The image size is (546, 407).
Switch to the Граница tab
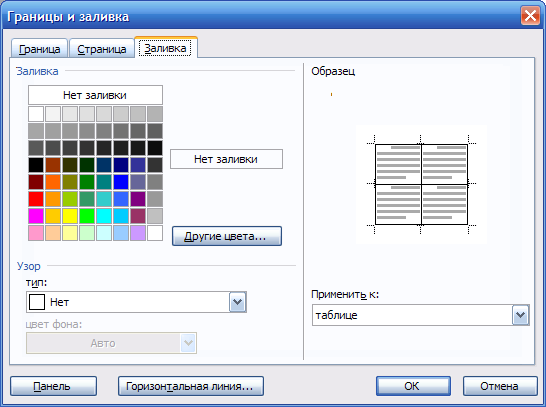(39, 48)
